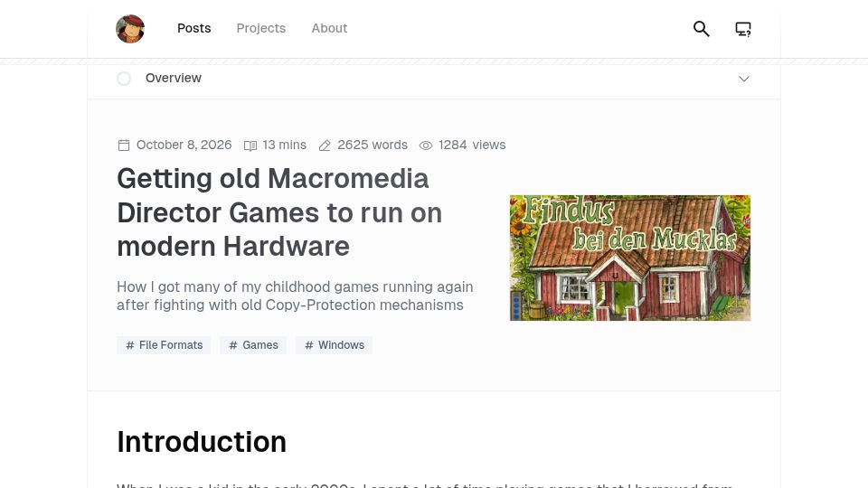This screenshot has height=488, width=868.
Task: Click the calendar icon beside the date
Action: pyautogui.click(x=124, y=145)
